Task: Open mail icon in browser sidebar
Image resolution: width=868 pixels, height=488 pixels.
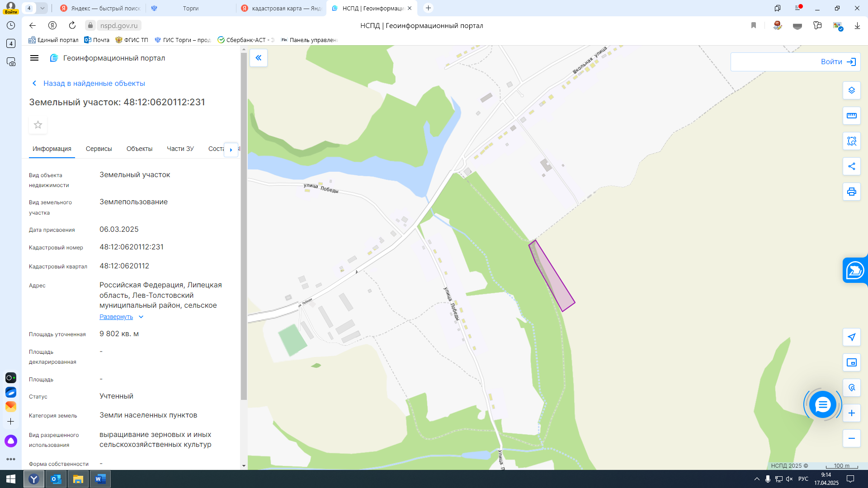Action: point(11,406)
